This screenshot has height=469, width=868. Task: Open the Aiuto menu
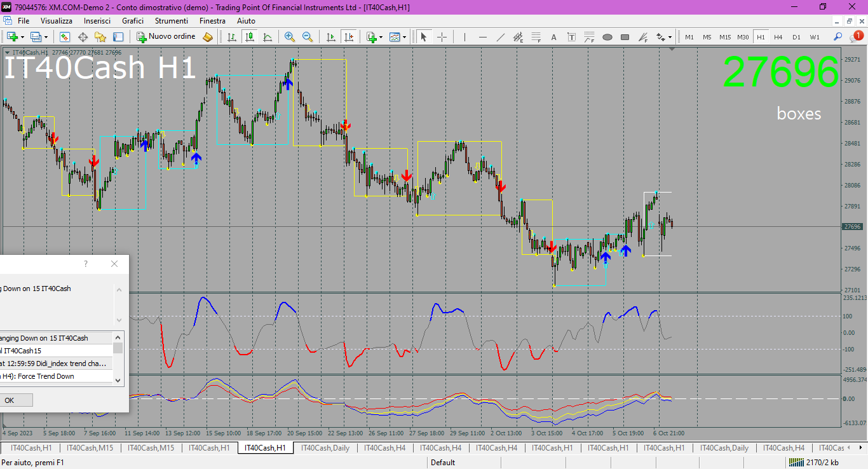coord(246,21)
